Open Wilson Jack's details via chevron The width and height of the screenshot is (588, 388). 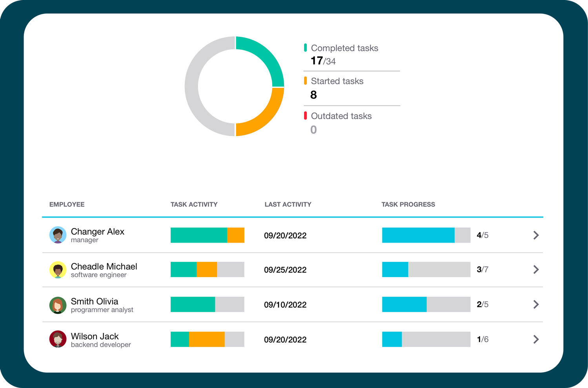(536, 339)
